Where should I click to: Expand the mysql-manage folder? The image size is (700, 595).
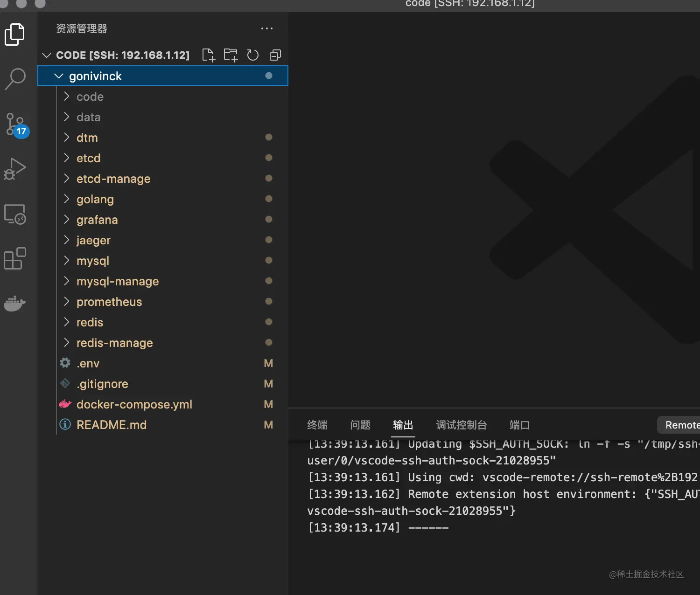(66, 281)
